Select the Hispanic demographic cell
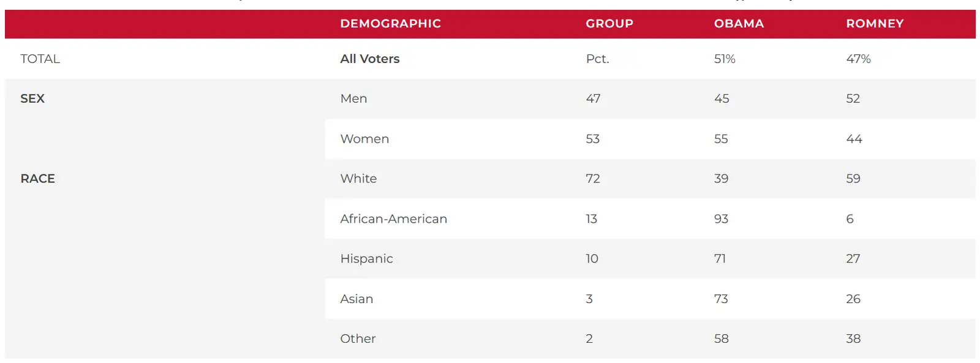The width and height of the screenshot is (980, 363). [366, 259]
